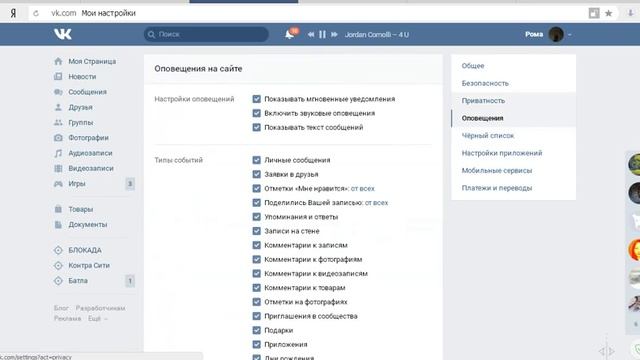
Task: Click the Игры counter badge
Action: point(130,184)
